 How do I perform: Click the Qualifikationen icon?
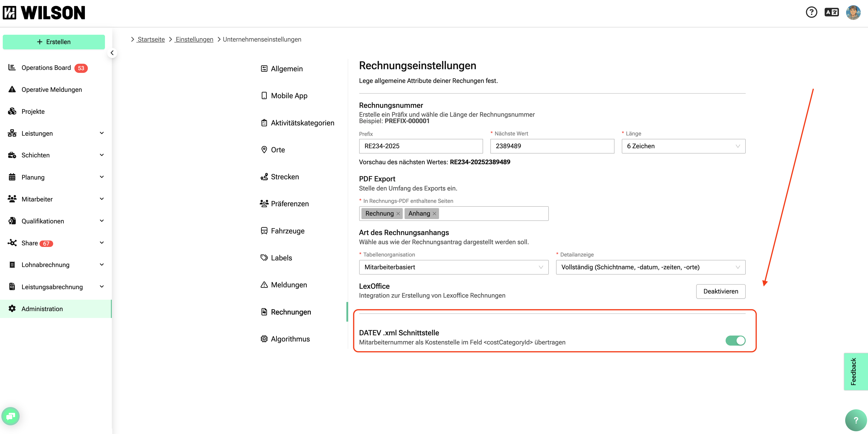pyautogui.click(x=12, y=221)
